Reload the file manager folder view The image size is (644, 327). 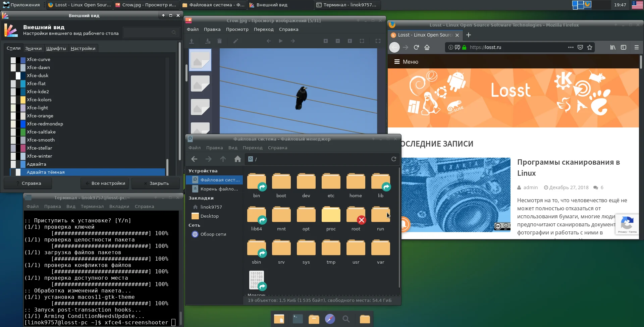coord(394,159)
